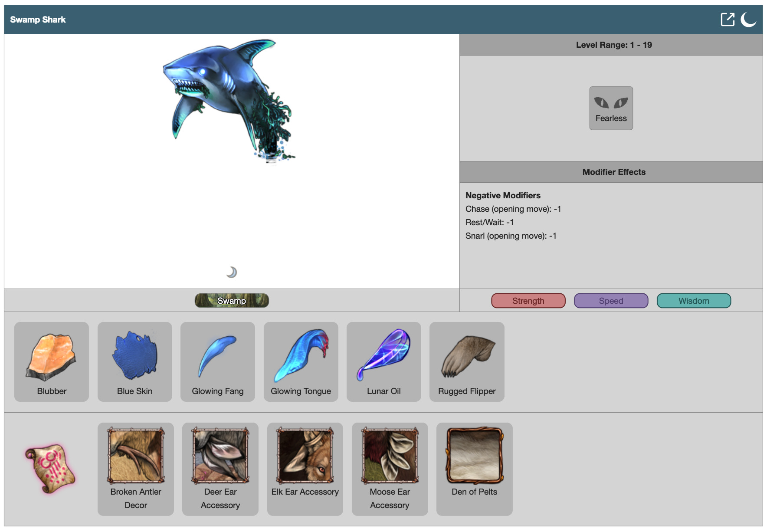
Task: Open the Glowing Fang item
Action: 218,361
